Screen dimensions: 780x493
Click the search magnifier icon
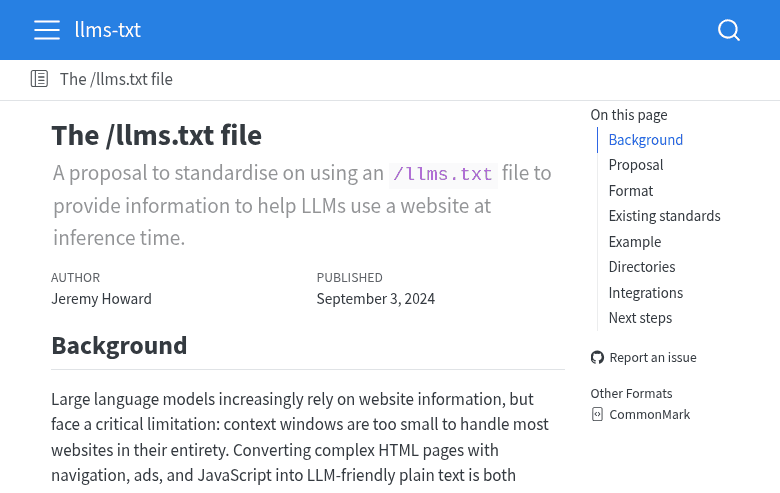click(729, 30)
